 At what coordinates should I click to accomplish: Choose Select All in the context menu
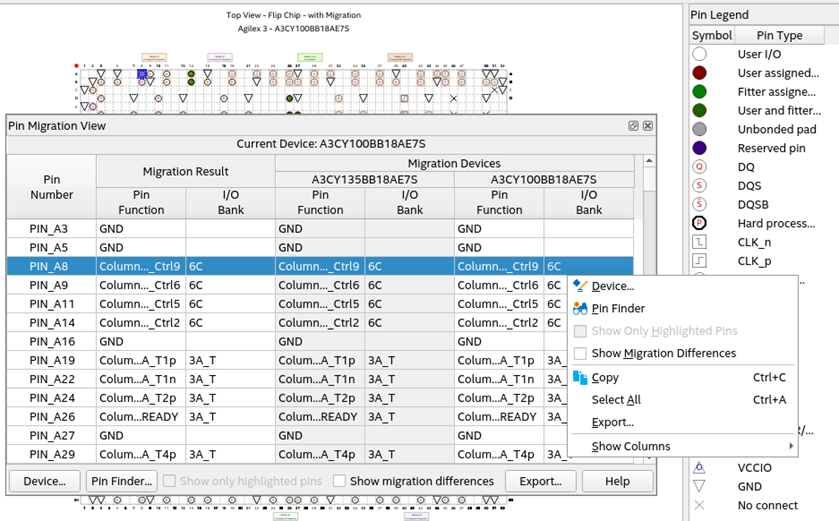pos(616,400)
